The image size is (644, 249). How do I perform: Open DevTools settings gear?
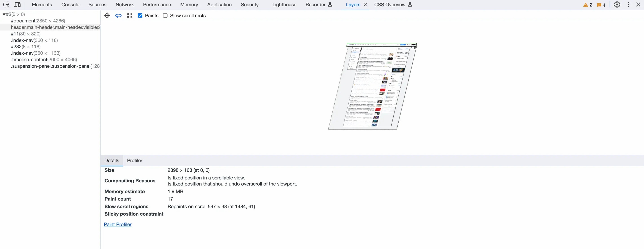point(617,4)
